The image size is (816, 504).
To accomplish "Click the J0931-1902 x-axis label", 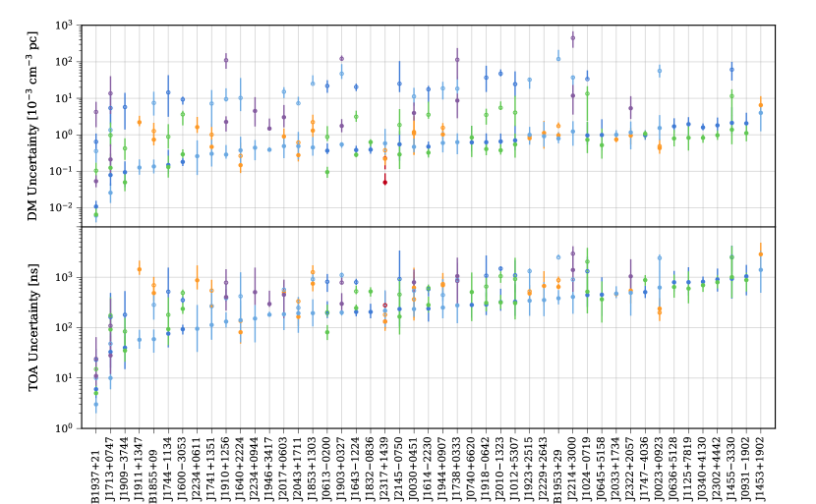I will point(746,466).
